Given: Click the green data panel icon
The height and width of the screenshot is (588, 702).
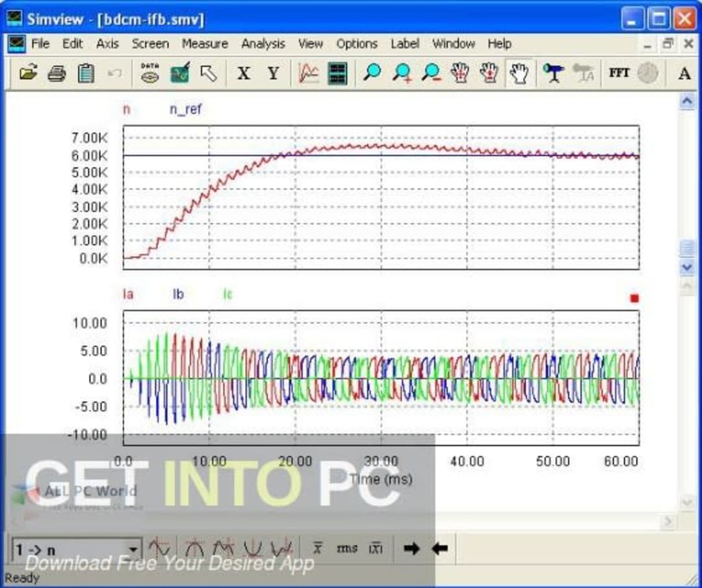Looking at the screenshot, I should [337, 73].
